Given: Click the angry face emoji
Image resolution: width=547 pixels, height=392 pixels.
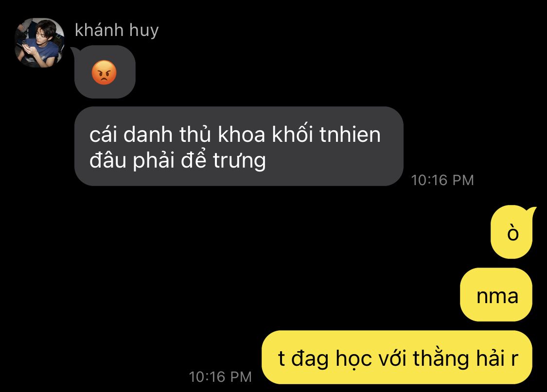Looking at the screenshot, I should pos(104,72).
